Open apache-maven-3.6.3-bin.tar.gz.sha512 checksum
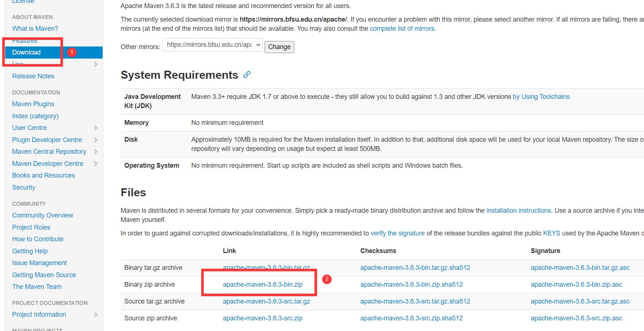The width and height of the screenshot is (644, 331). pos(415,268)
